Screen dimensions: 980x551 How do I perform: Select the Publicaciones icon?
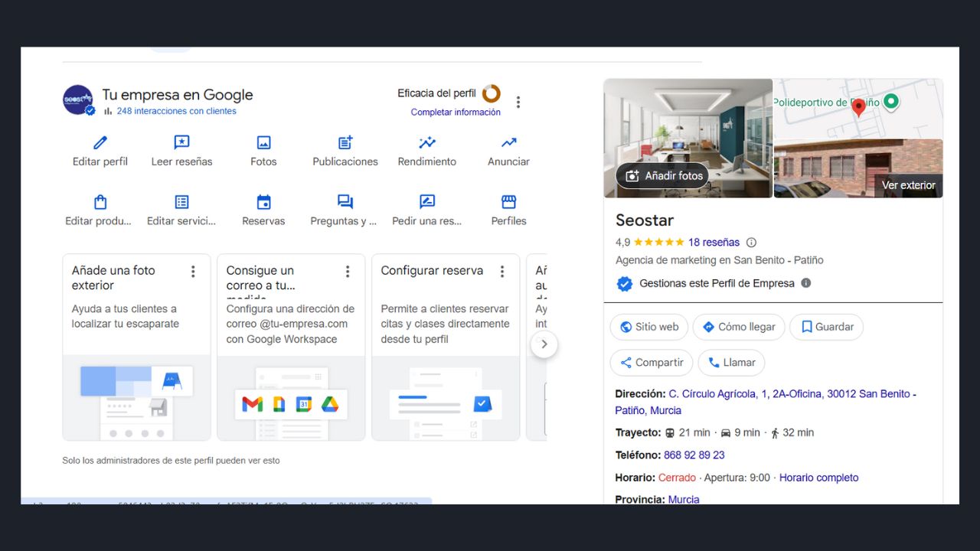pyautogui.click(x=345, y=143)
